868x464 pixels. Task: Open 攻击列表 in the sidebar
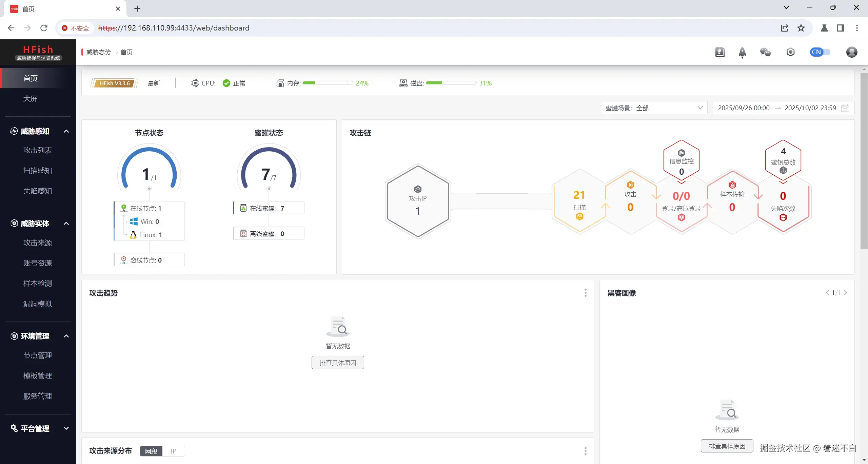[x=38, y=150]
